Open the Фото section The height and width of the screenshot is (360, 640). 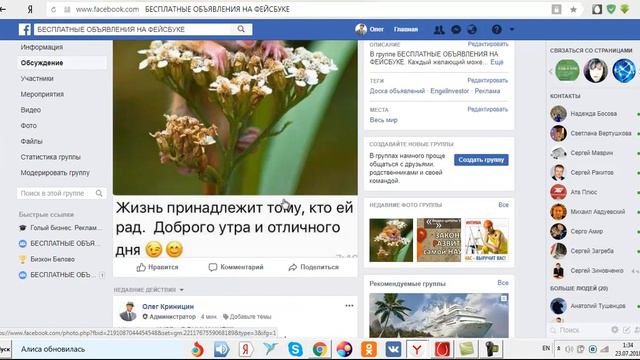29,126
